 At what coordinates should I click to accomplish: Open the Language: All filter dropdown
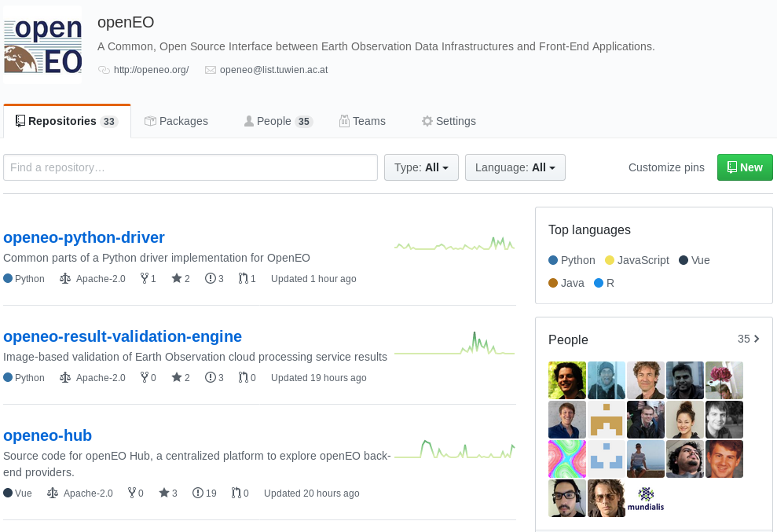515,167
